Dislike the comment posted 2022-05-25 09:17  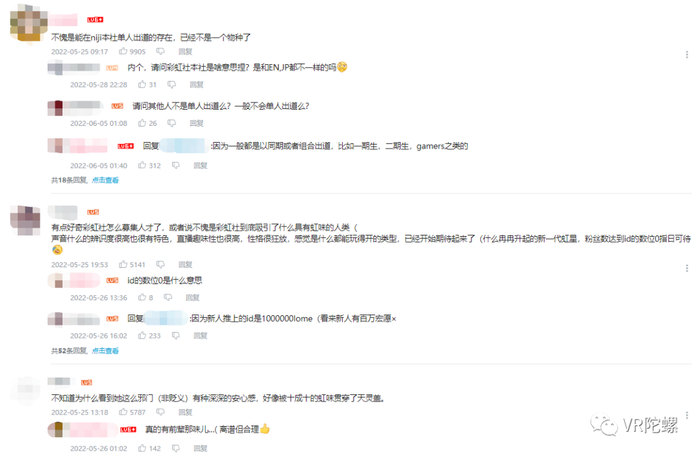[160, 51]
